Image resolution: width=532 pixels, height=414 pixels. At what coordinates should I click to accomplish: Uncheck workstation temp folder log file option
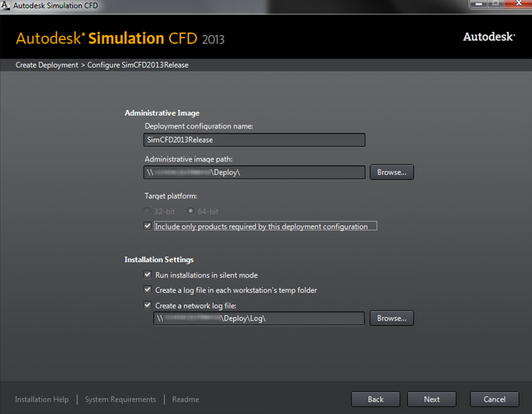[x=147, y=290]
